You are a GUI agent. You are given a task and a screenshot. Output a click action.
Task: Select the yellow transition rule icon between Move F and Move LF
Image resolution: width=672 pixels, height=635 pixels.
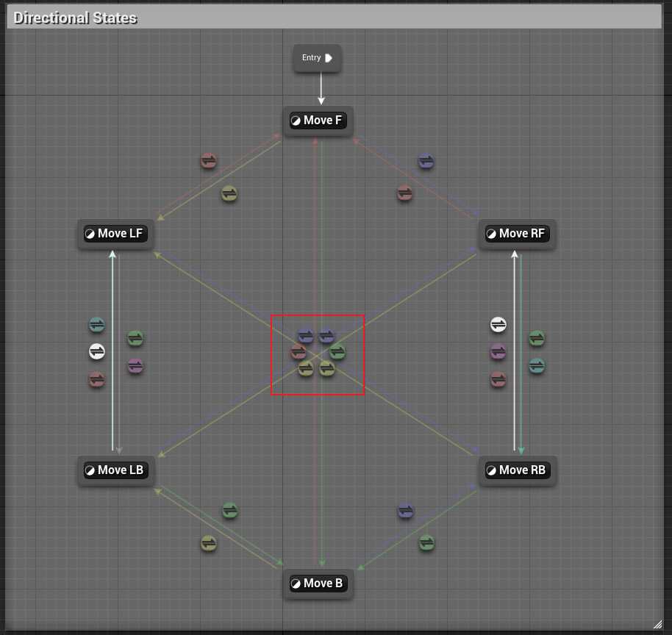(x=229, y=194)
